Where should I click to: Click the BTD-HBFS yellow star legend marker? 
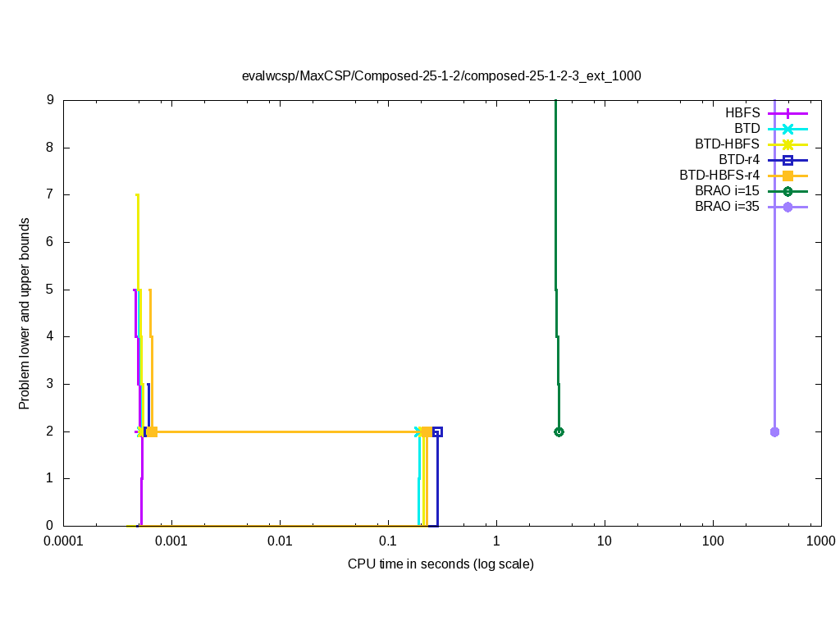(x=787, y=144)
